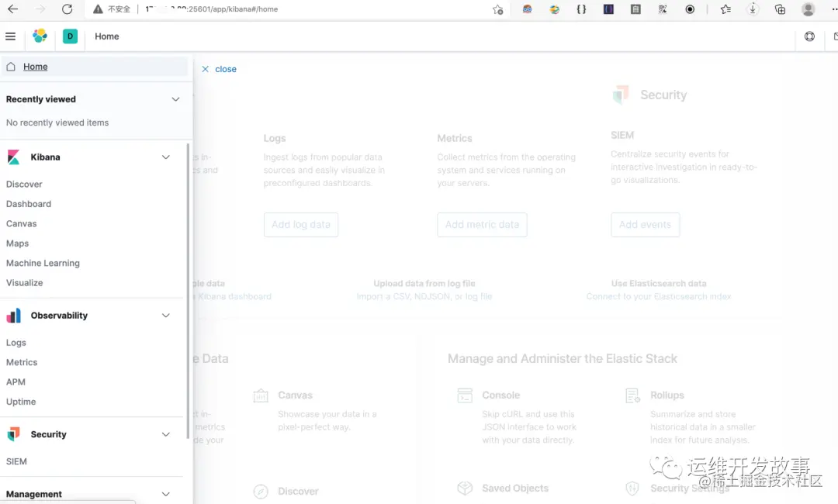
Task: Open Maps in the sidebar
Action: tap(18, 243)
